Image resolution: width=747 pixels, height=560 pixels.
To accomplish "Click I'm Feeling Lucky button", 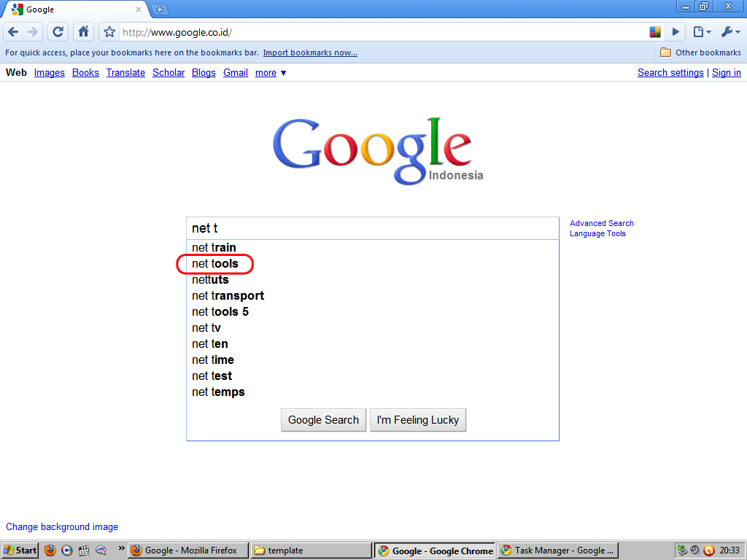I will [418, 420].
